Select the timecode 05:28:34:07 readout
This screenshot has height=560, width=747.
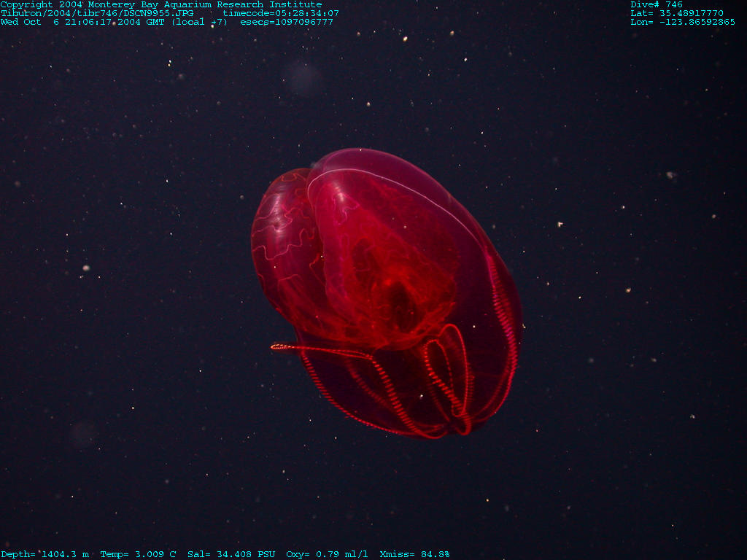click(281, 13)
